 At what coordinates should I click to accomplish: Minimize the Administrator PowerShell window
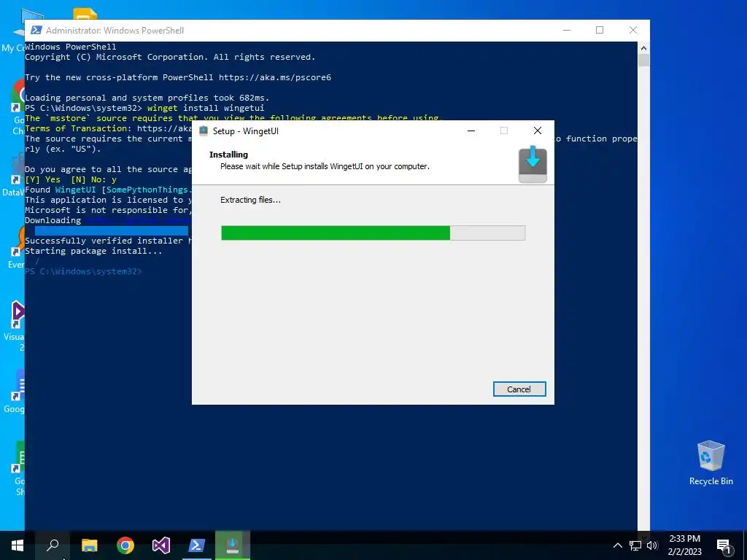[x=566, y=30]
